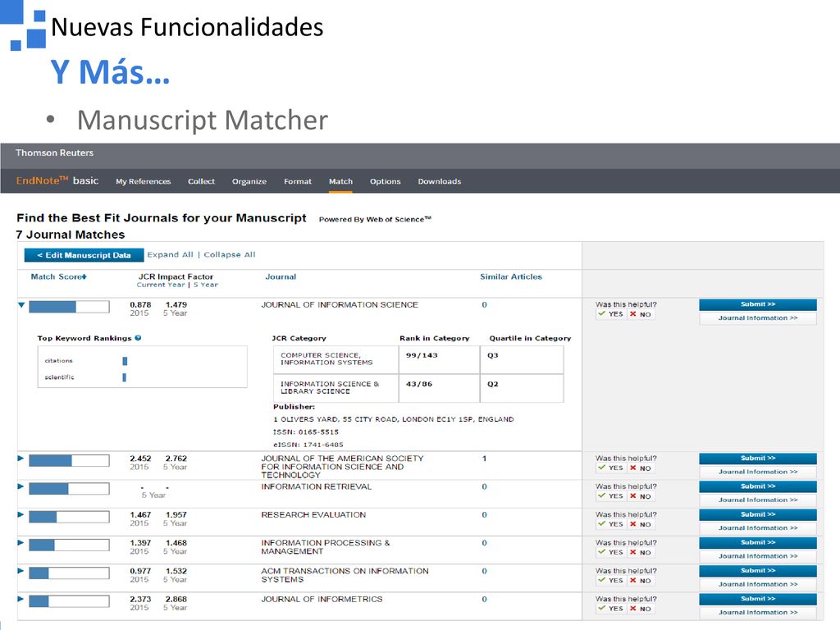
Task: Open Journal Information for Information Processing & Management
Action: [757, 556]
